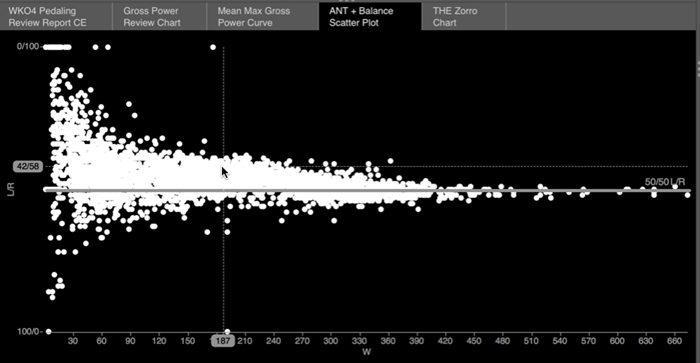Open Mean Max Gross Power Curve tab
Image resolution: width=700 pixels, height=363 pixels.
coord(263,17)
